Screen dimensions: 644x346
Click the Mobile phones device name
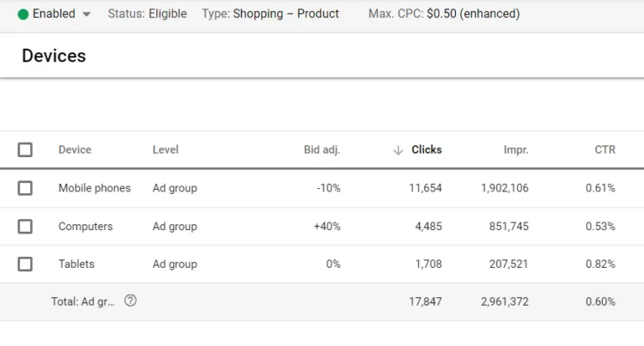(94, 188)
